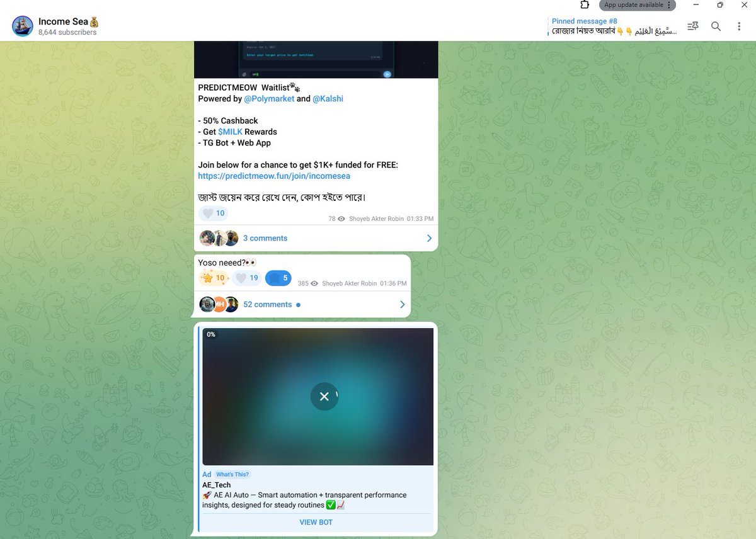Toggle the heart reaction showing 19
Screen dimensions: 756x539
click(x=247, y=278)
